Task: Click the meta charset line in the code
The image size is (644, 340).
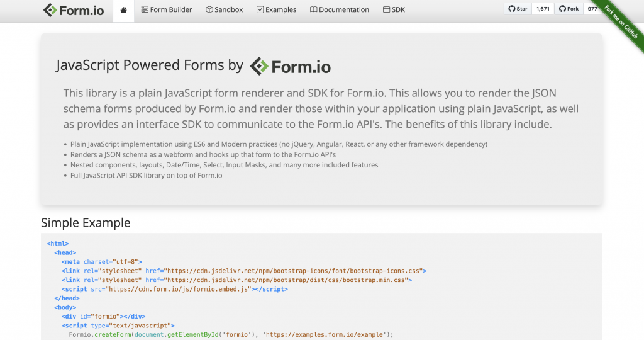Action: tap(102, 261)
